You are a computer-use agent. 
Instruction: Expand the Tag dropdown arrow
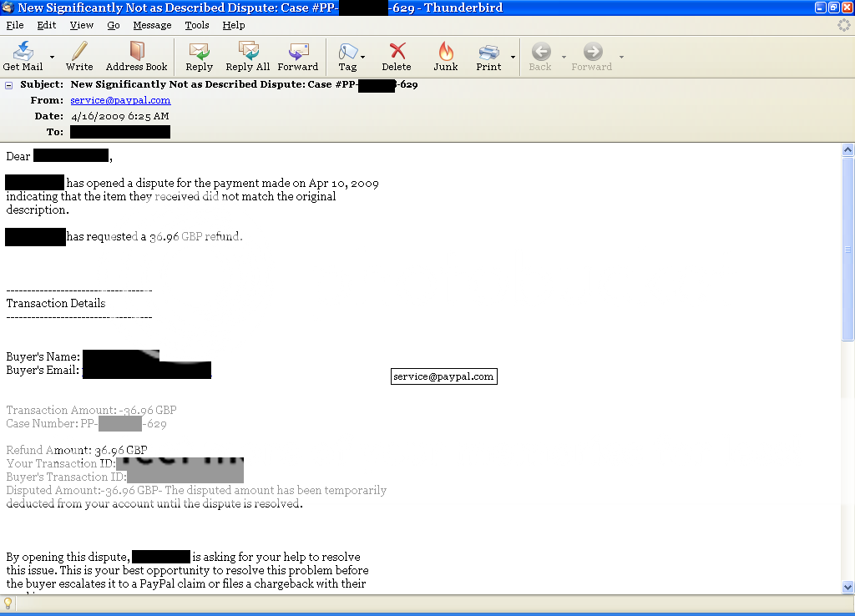tap(363, 57)
